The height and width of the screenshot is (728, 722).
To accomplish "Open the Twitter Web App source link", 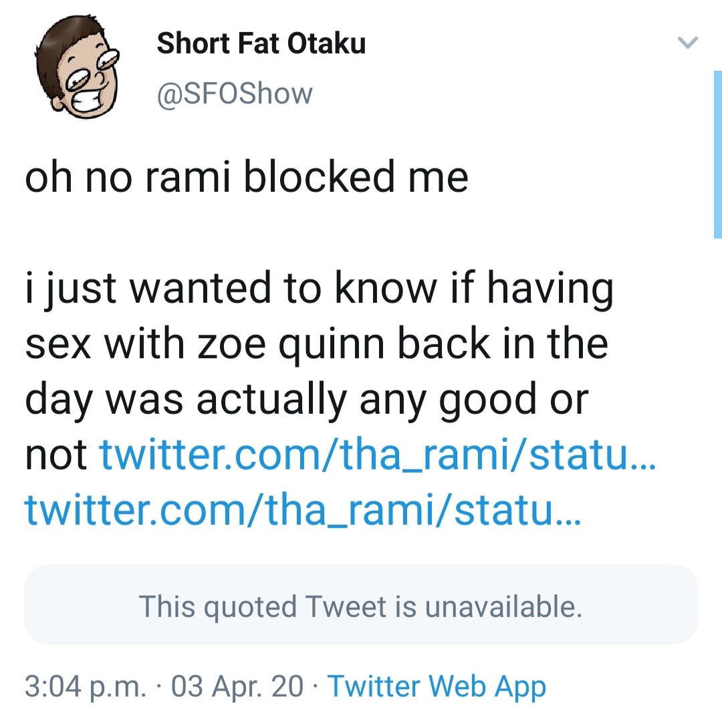I will pos(437,687).
